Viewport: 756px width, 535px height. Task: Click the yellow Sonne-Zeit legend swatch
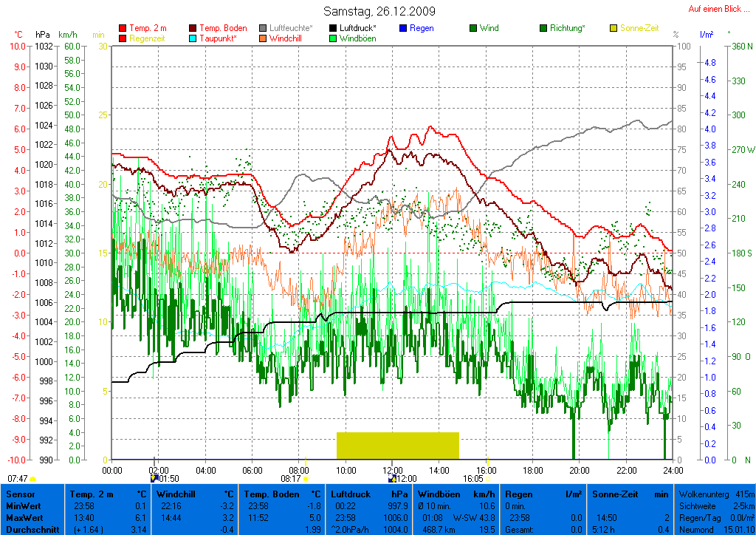[614, 28]
